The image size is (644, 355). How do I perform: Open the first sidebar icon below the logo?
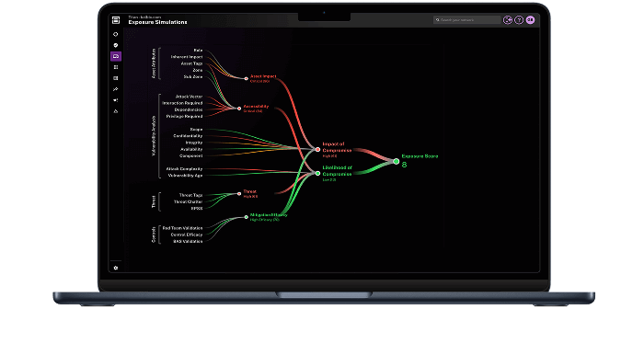tap(116, 34)
